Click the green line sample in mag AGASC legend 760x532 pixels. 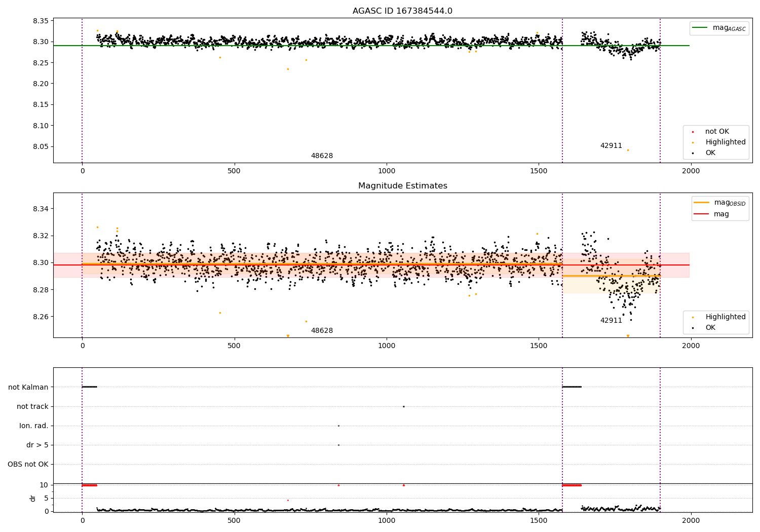point(700,28)
